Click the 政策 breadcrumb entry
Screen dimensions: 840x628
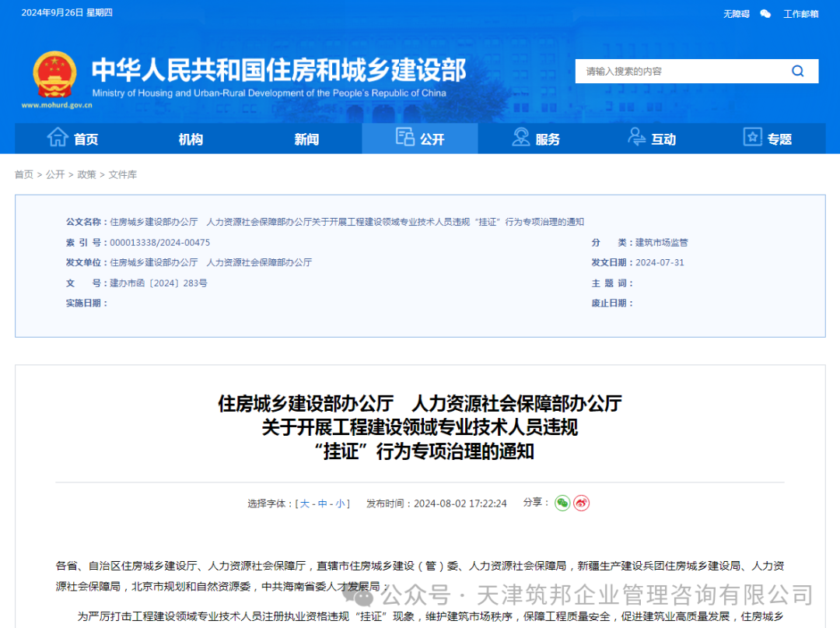(x=86, y=174)
